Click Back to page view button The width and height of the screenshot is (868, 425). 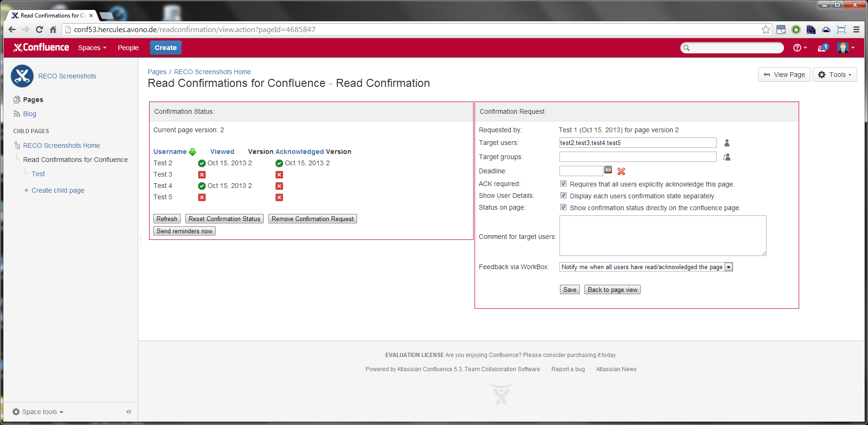coord(612,289)
